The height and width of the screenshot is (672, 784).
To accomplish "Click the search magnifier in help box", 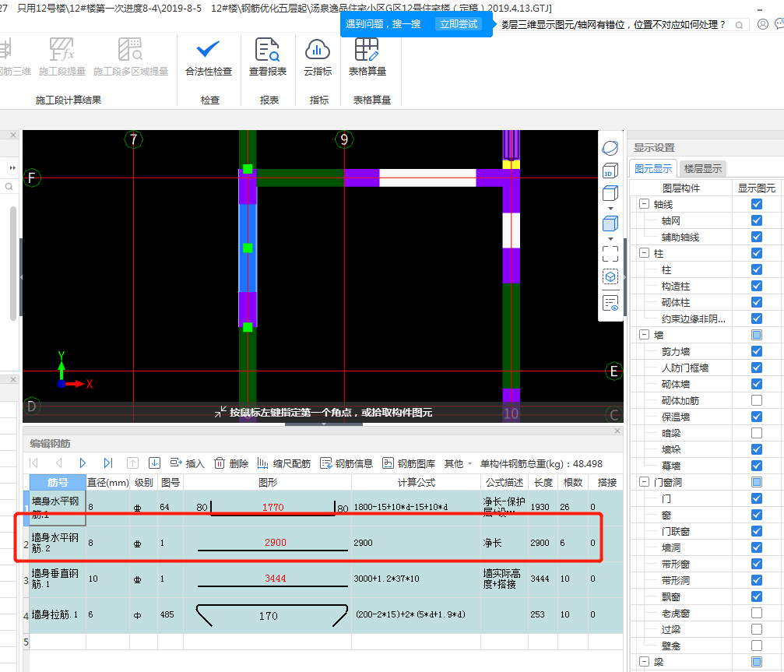I will [739, 25].
